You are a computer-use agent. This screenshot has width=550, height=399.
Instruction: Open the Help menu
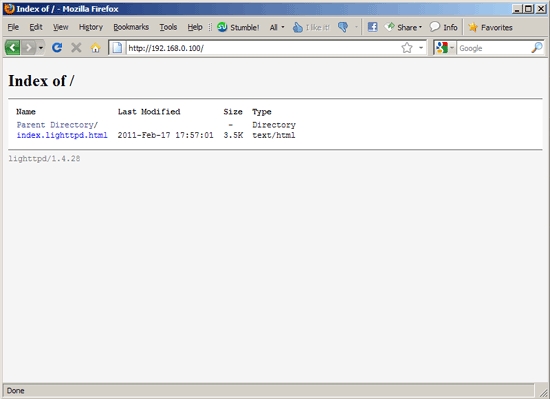pos(195,27)
